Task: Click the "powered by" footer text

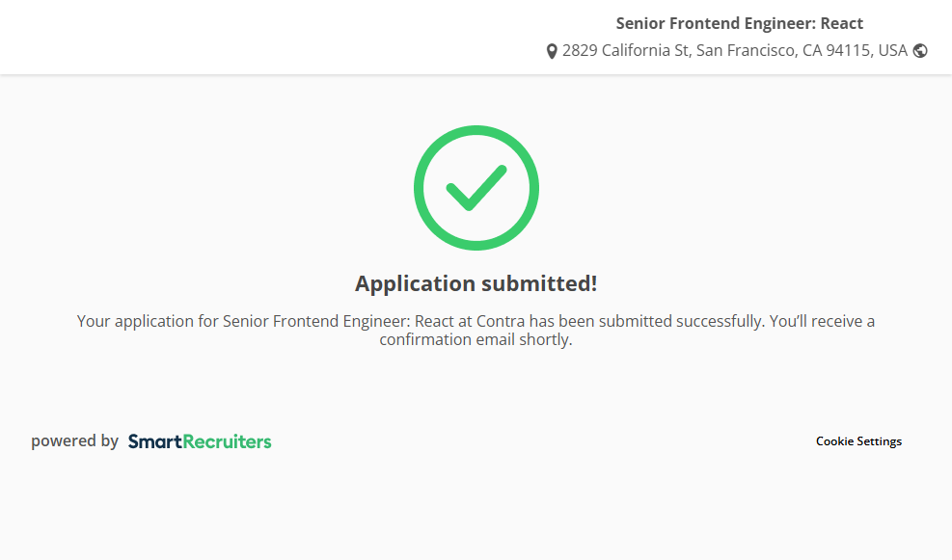Action: (x=74, y=441)
